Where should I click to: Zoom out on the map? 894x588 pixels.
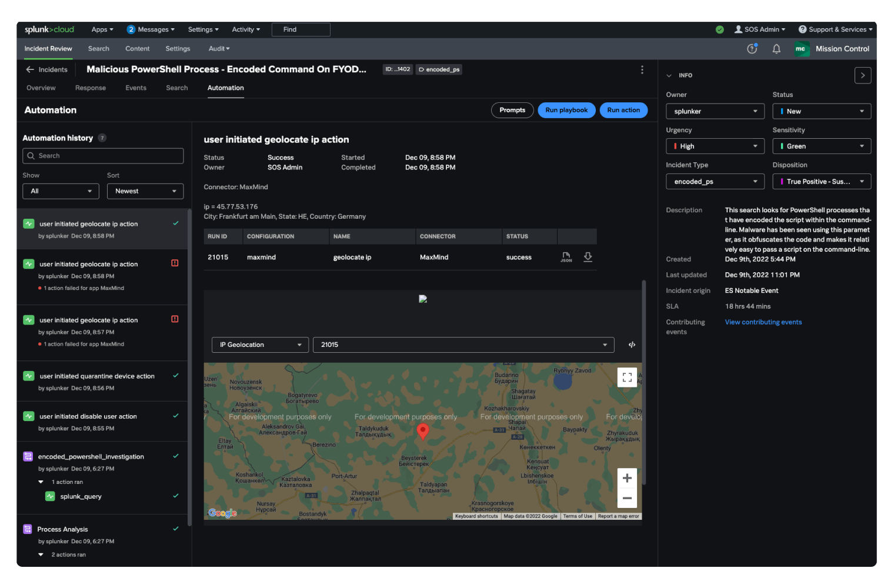(627, 498)
